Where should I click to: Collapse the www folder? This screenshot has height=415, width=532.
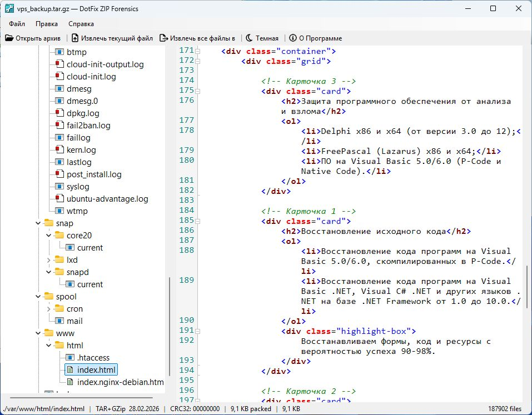tap(38, 333)
